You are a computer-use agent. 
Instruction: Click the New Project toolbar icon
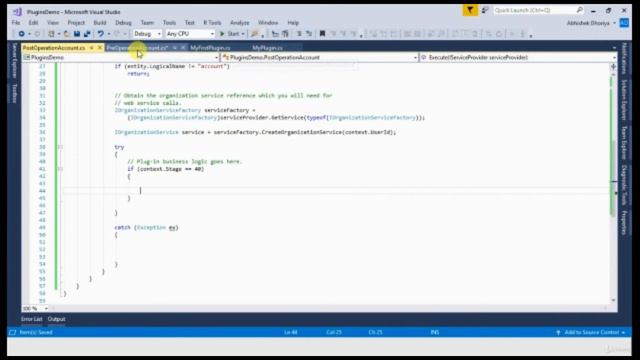click(51, 34)
